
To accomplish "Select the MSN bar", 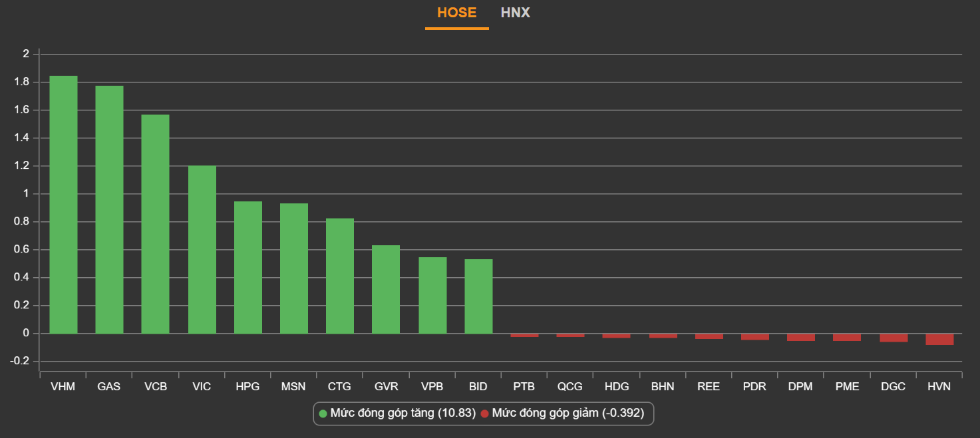I will [x=294, y=269].
